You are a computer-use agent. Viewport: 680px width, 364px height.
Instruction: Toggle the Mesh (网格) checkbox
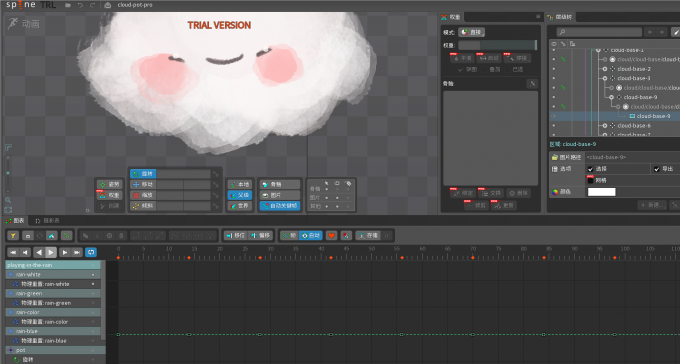[x=590, y=180]
